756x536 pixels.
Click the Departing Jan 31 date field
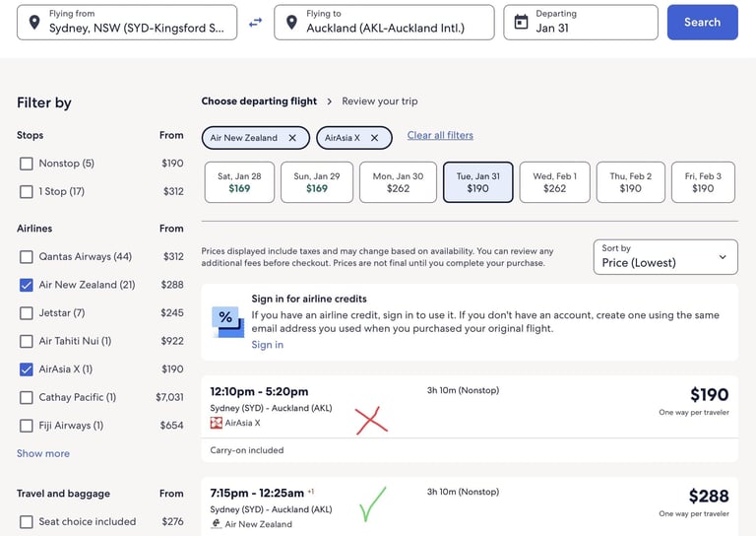tap(581, 23)
